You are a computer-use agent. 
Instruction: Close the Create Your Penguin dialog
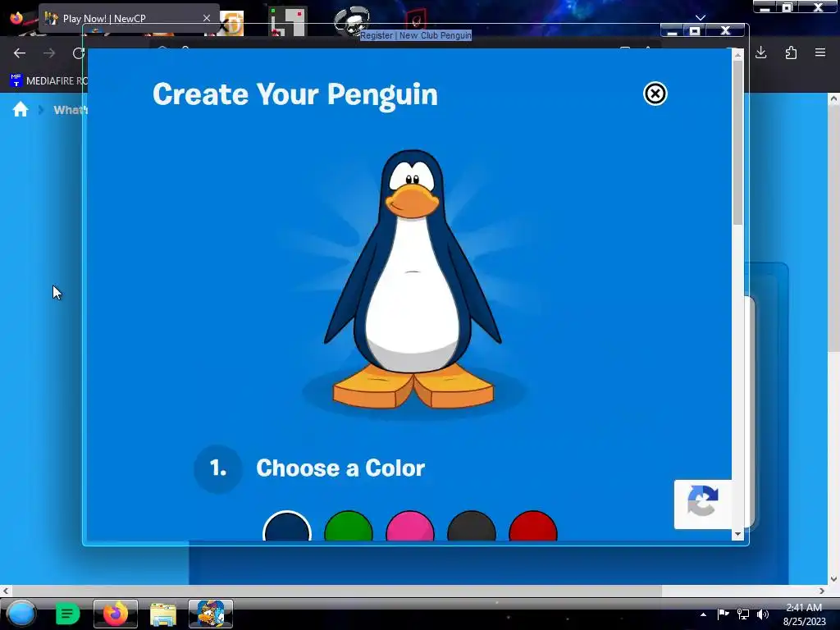[655, 94]
